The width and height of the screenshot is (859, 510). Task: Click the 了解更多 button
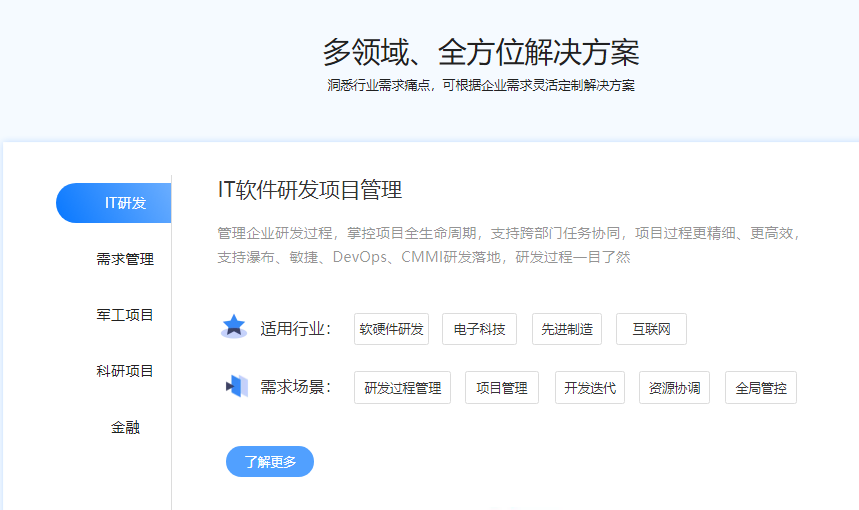tap(270, 461)
